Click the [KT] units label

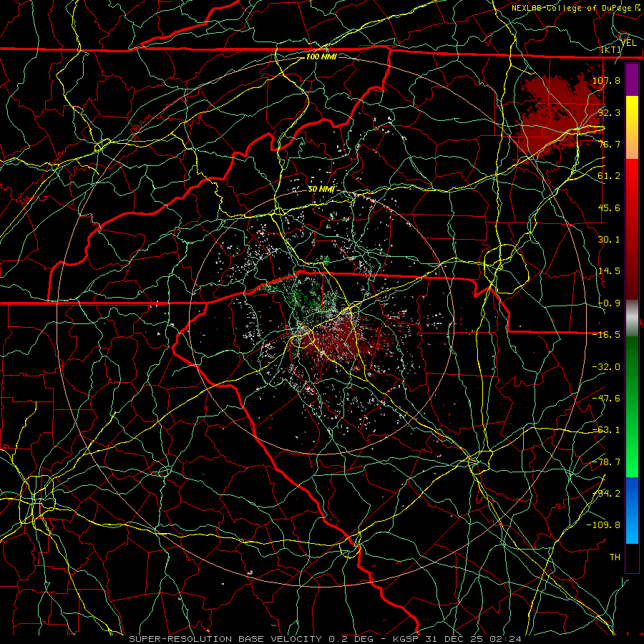click(x=610, y=49)
